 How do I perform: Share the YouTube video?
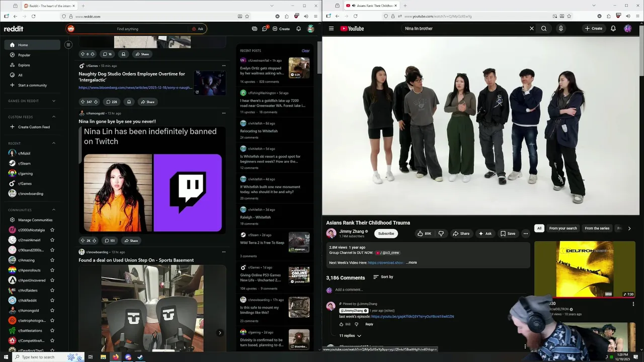461,233
